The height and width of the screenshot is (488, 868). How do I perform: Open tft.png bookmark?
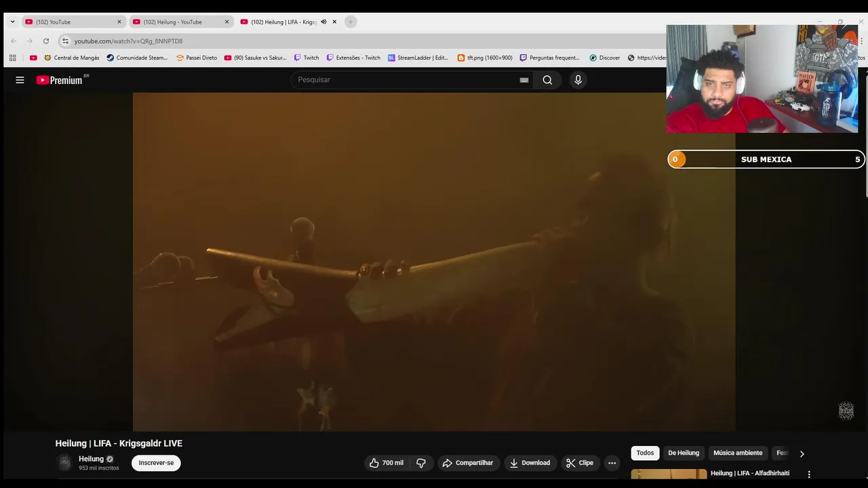(x=485, y=58)
